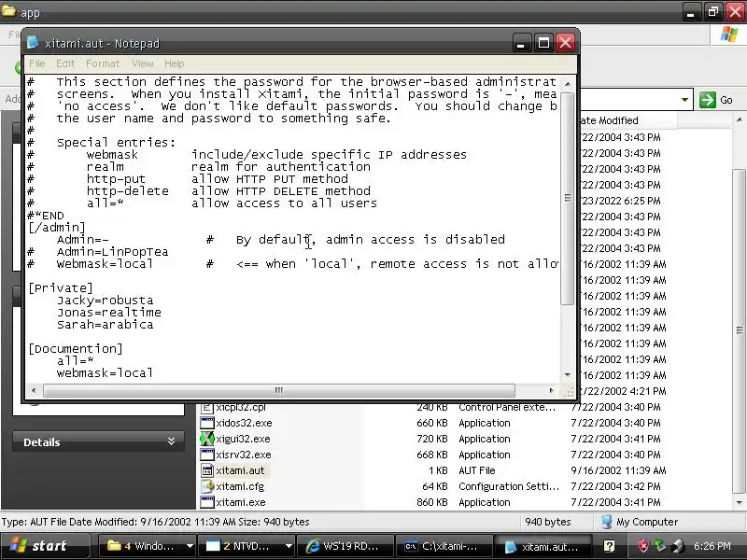This screenshot has height=560, width=747.
Task: Click the Details panel header label
Action: coord(42,442)
